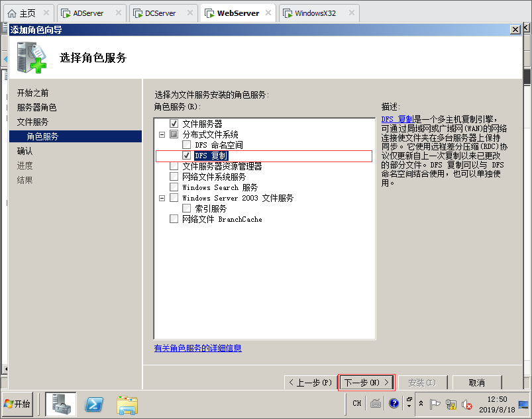This screenshot has width=532, height=419.
Task: Click the CH language indicator
Action: [x=356, y=403]
